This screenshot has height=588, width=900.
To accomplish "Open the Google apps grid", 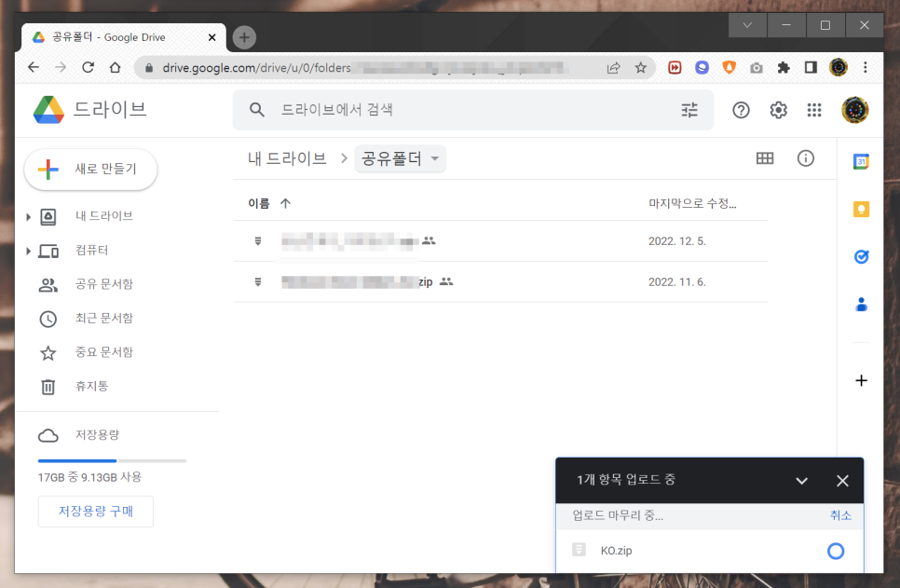I will 814,110.
